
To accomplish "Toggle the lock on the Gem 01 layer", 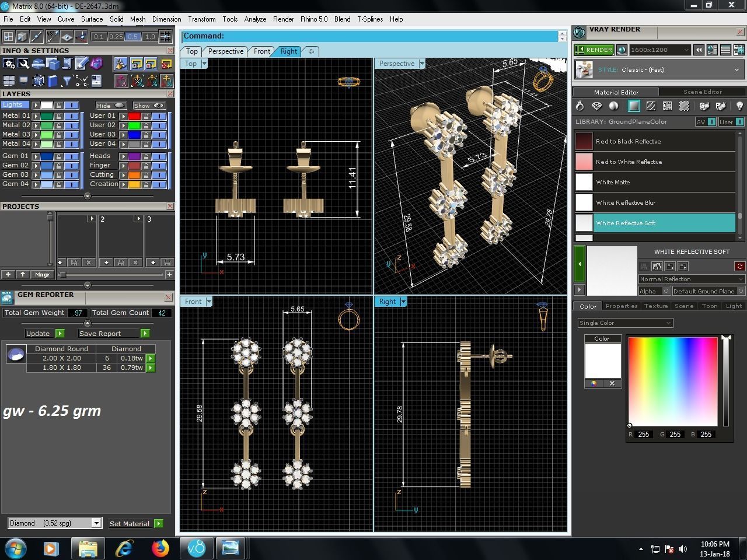I will [58, 156].
